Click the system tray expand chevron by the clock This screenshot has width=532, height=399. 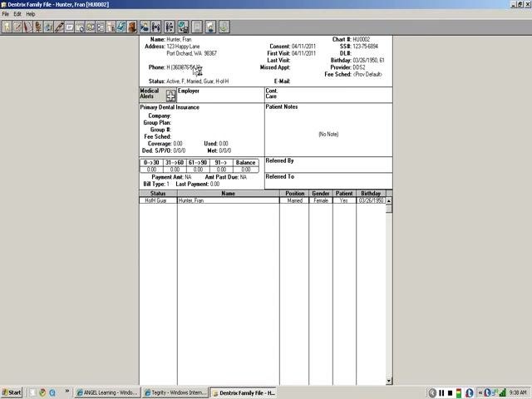[480, 393]
